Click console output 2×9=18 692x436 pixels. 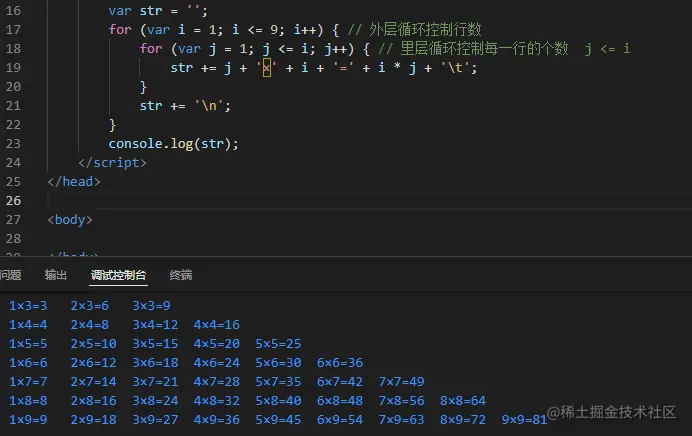point(94,420)
